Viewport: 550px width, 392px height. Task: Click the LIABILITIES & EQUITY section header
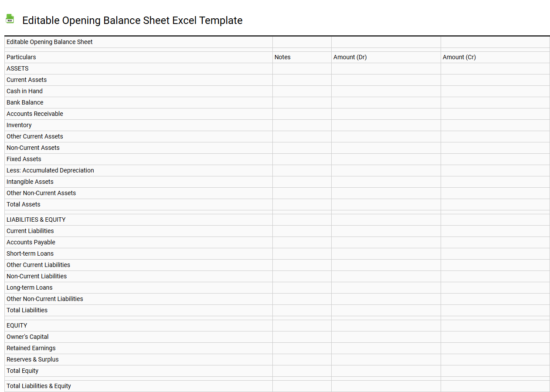pyautogui.click(x=36, y=220)
